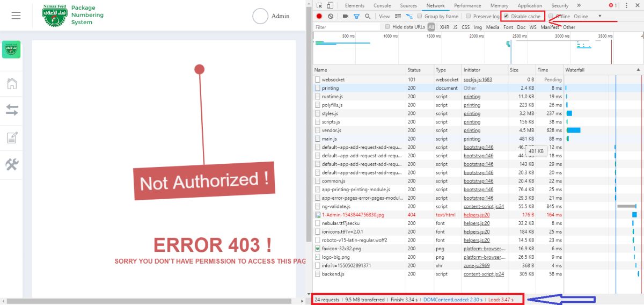Select the vendor.js request row
This screenshot has width=644, height=305.
point(478,130)
